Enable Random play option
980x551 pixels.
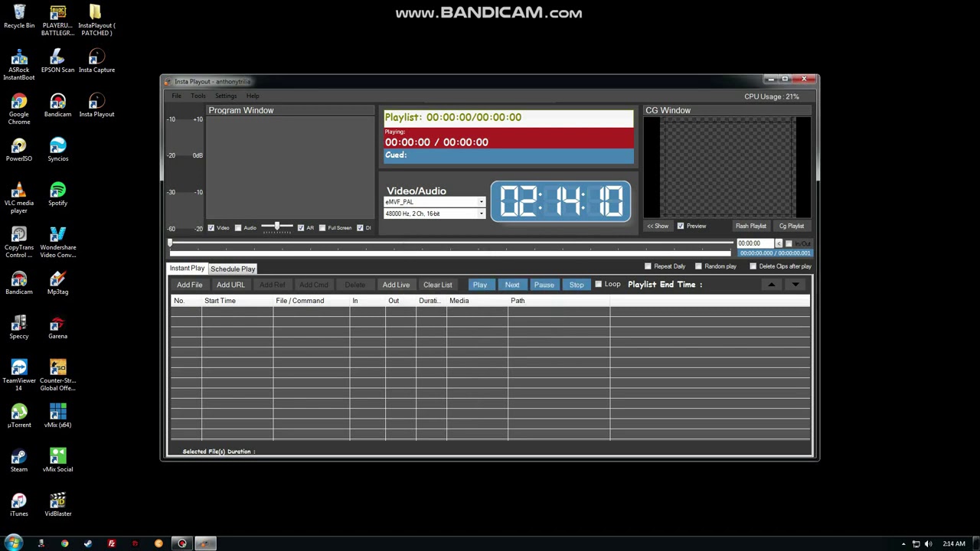point(699,266)
